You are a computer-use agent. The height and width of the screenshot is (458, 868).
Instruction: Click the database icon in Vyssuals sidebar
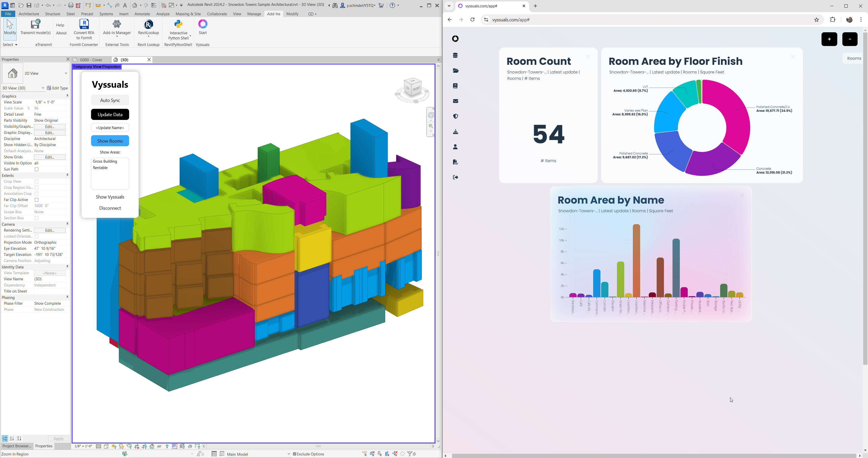point(455,55)
